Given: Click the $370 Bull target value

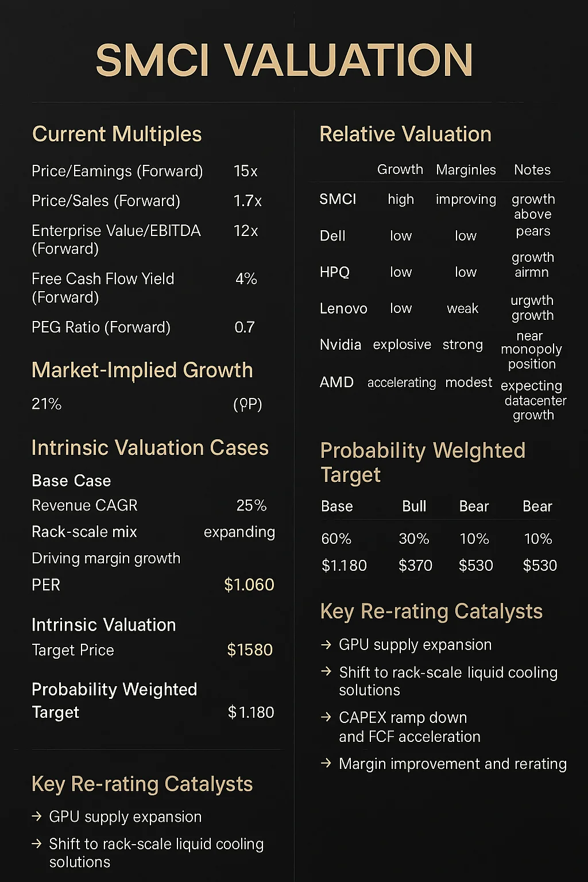Looking at the screenshot, I should [x=415, y=566].
